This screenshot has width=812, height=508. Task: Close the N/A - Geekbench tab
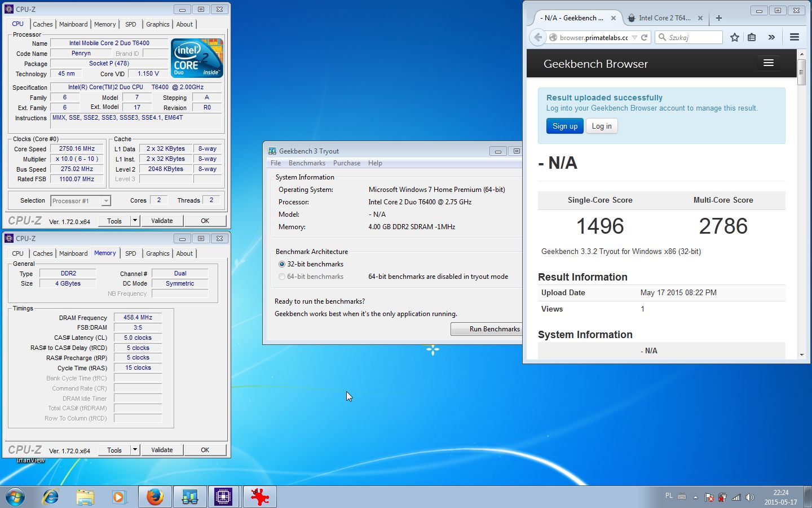click(614, 18)
